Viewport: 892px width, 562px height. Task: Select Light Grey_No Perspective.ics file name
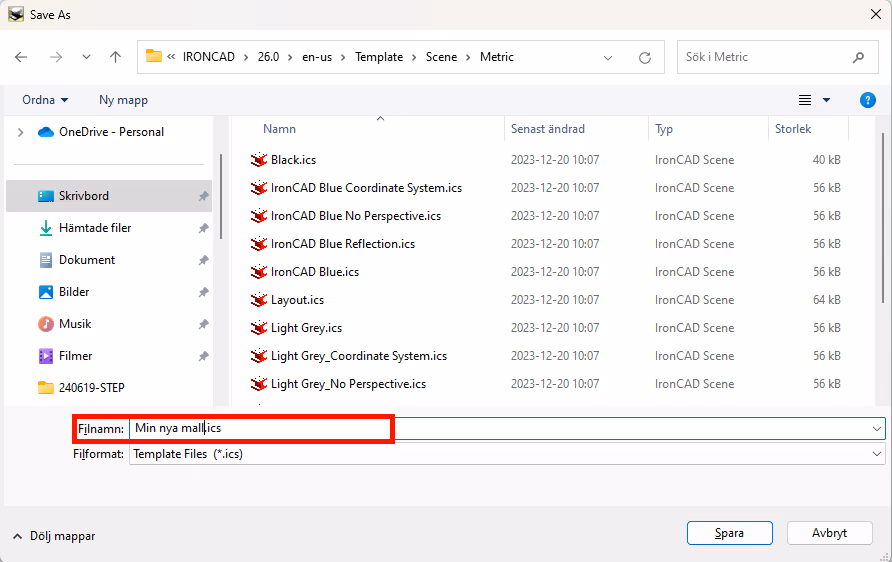348,384
